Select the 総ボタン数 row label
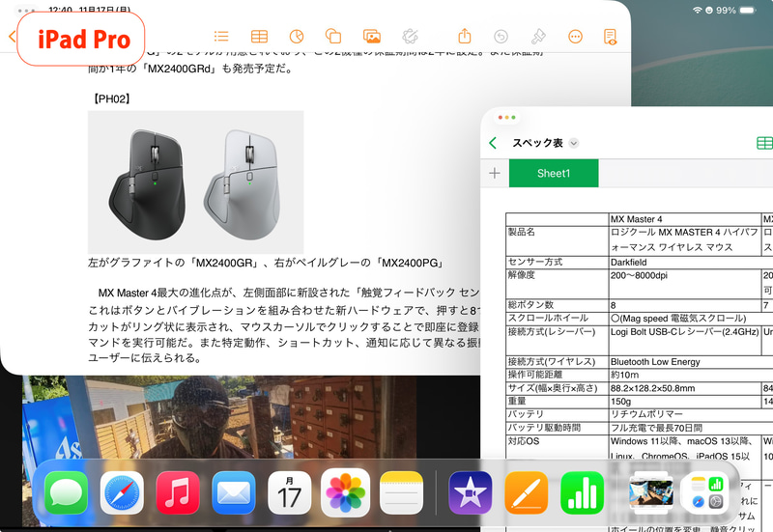This screenshot has width=773, height=532. tap(558, 305)
